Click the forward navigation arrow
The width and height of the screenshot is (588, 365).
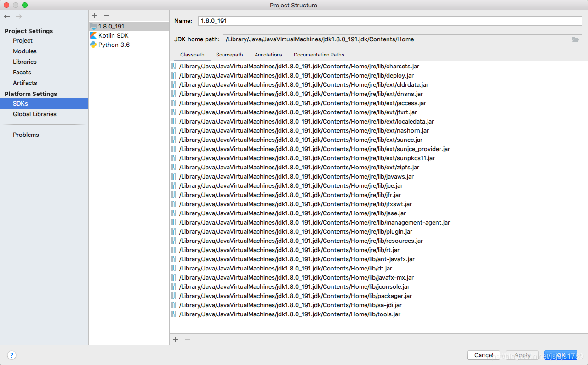[x=19, y=17]
